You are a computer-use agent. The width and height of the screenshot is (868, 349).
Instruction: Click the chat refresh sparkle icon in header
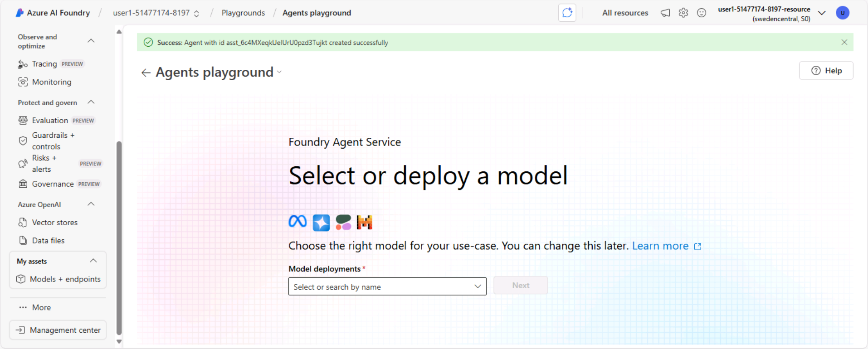click(x=567, y=13)
